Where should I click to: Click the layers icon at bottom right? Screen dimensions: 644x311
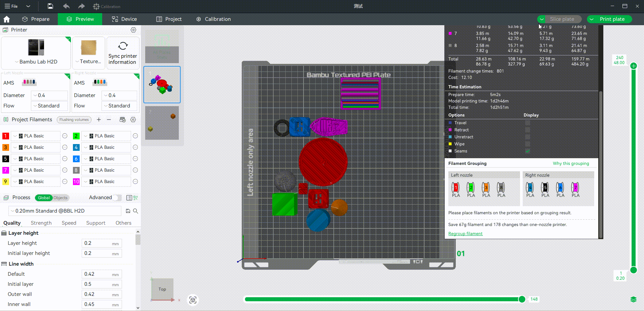point(633,299)
